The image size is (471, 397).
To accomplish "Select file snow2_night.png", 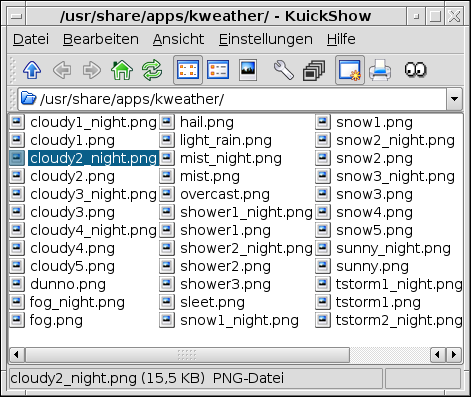I will 395,140.
